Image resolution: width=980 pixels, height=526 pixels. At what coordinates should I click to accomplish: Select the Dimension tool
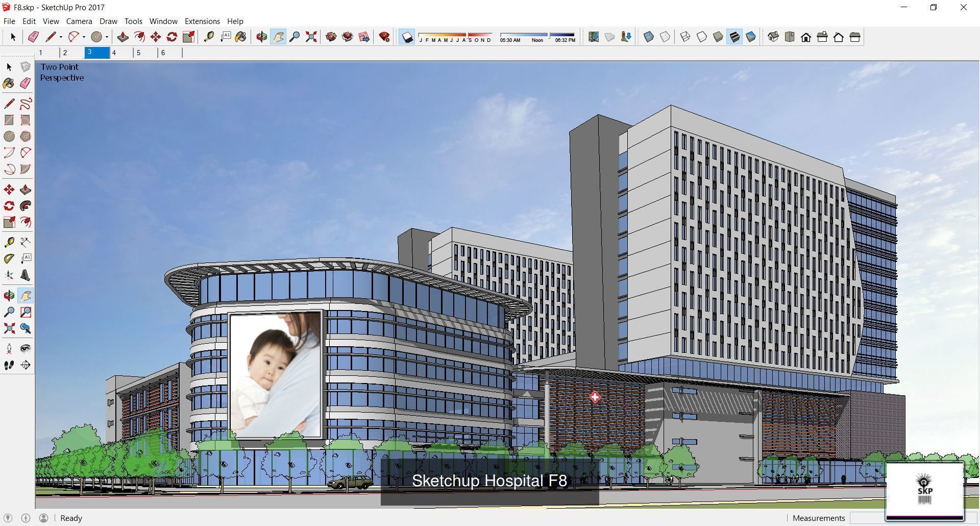26,243
